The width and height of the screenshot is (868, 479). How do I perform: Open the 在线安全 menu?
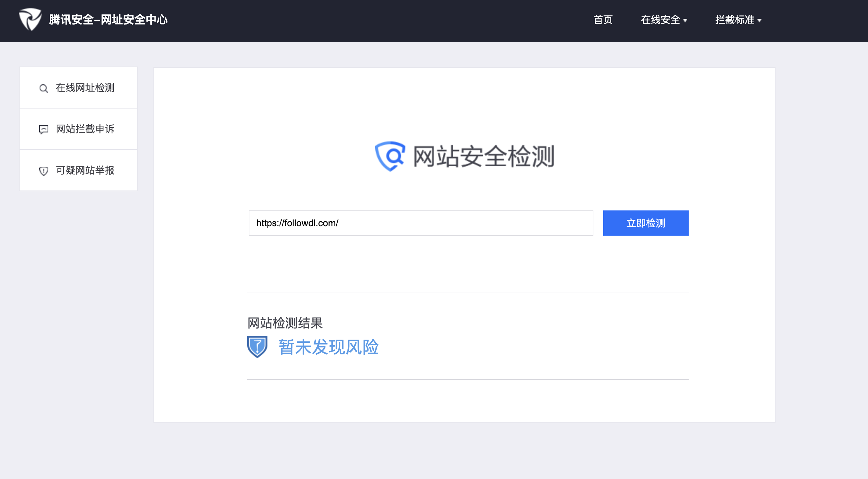coord(660,20)
